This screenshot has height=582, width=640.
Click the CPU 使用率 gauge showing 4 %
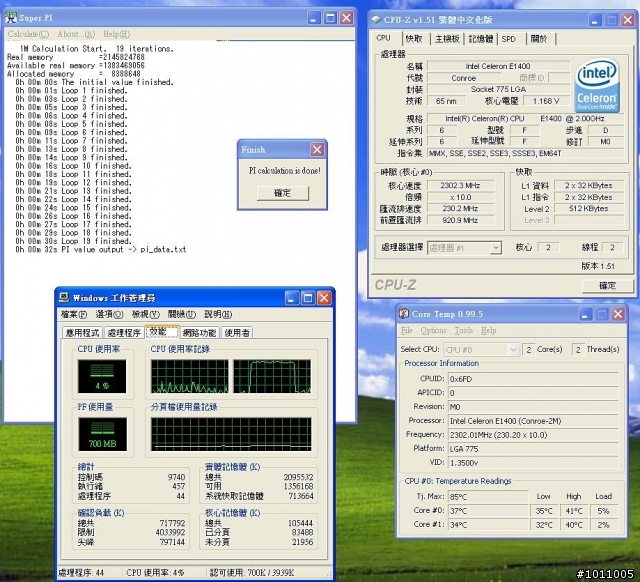coord(102,376)
